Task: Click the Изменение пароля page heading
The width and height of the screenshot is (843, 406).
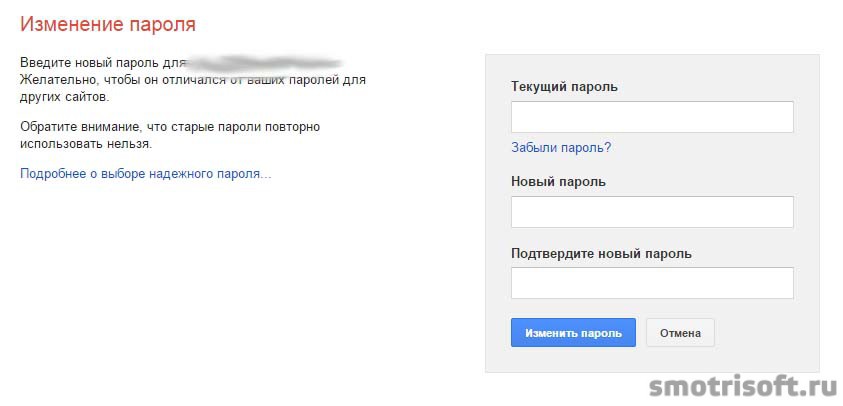Action: pyautogui.click(x=108, y=25)
